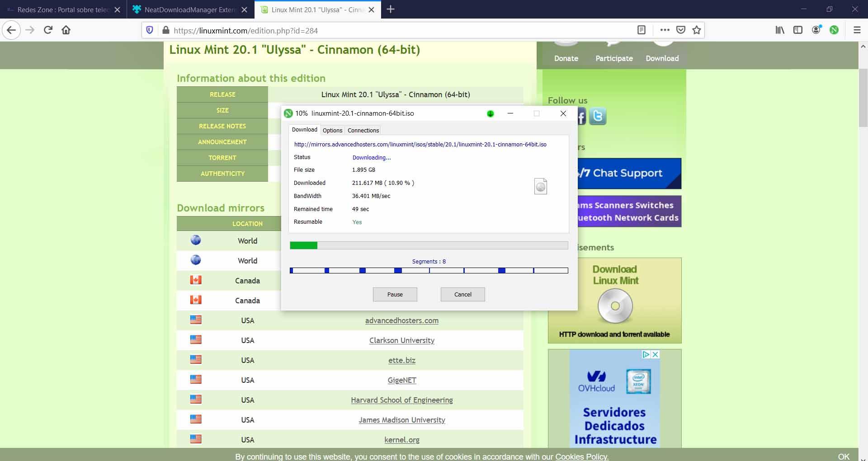Open AdChoices arrow on OVHcloud ad

click(646, 354)
